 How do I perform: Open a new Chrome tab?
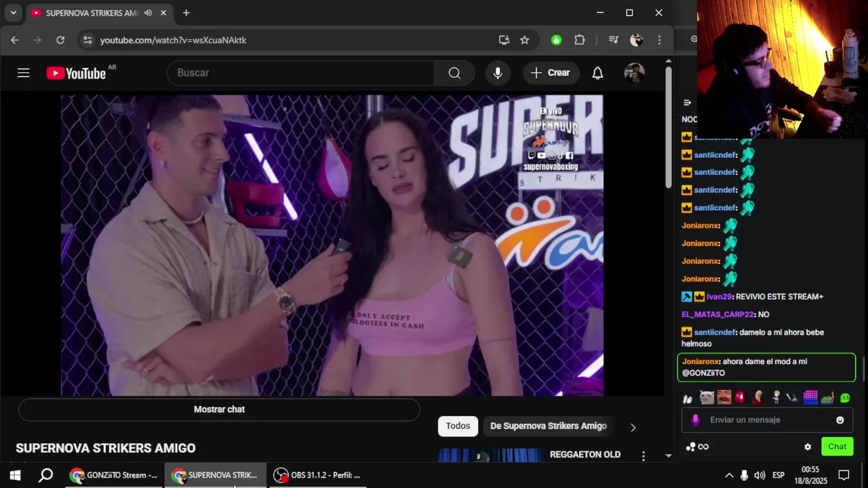pyautogui.click(x=186, y=13)
